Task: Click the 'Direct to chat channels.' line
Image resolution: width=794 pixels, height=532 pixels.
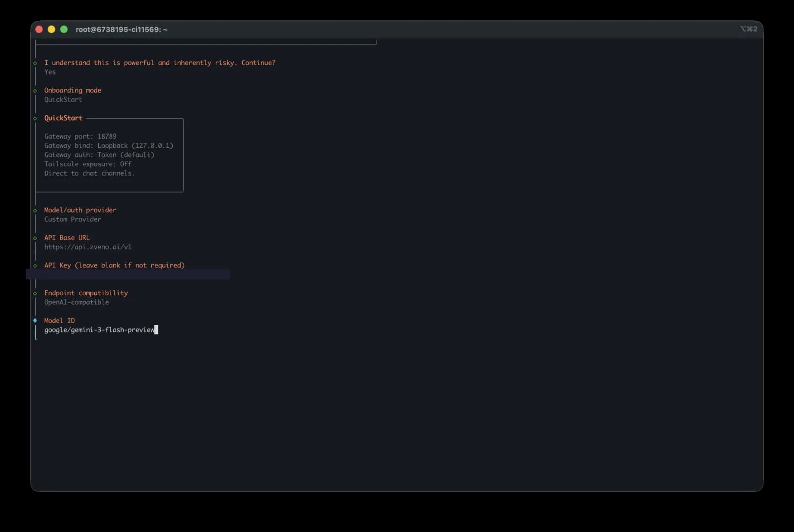Action: click(89, 173)
